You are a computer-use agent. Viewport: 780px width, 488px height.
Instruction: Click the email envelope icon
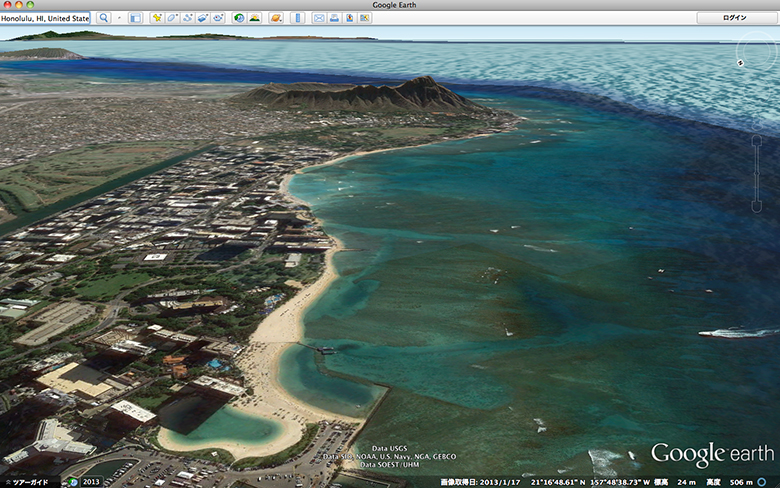319,18
